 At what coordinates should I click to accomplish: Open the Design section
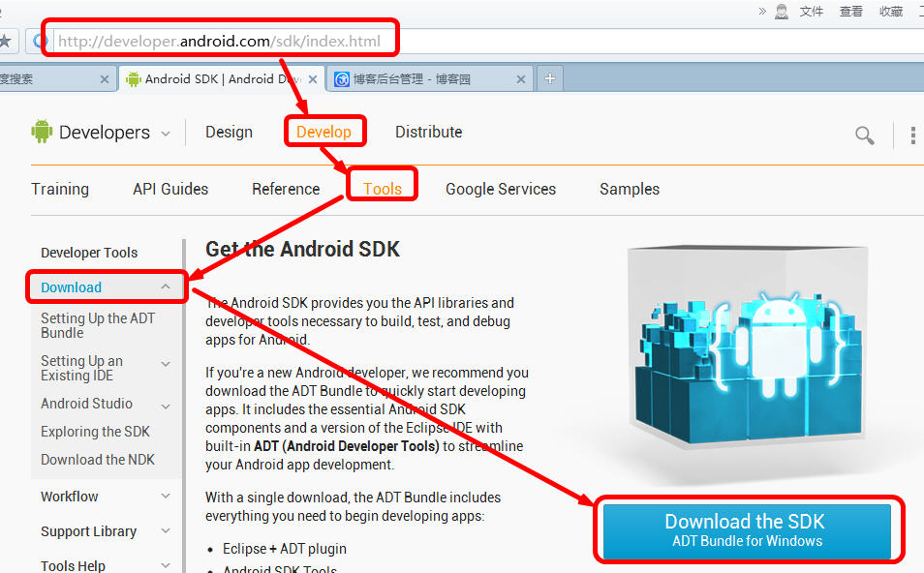[229, 132]
